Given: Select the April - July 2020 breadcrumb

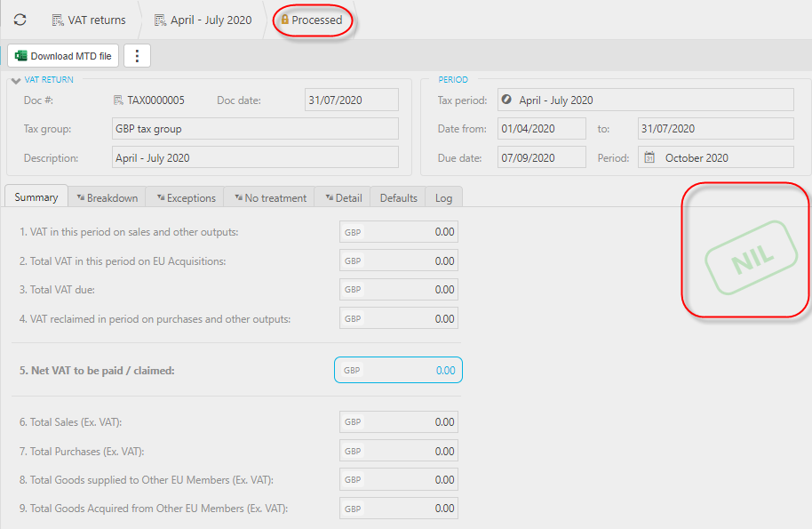Looking at the screenshot, I should (x=203, y=20).
